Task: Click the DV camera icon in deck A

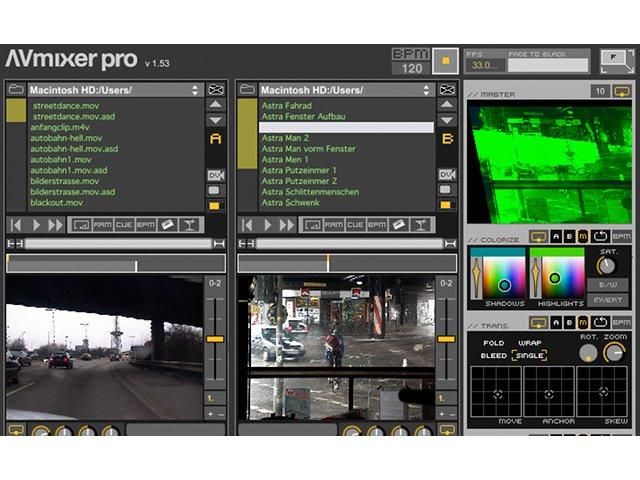Action: (216, 176)
